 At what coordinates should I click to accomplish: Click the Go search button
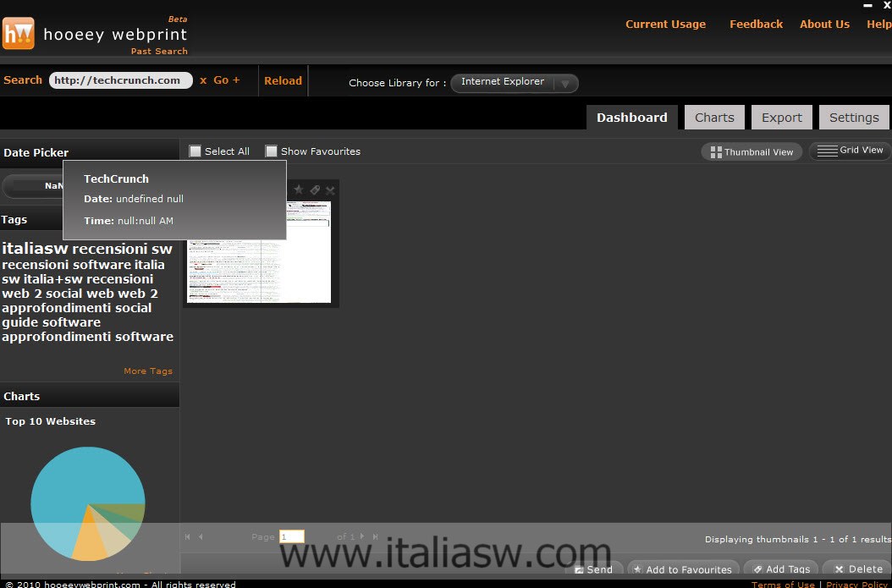click(x=221, y=80)
